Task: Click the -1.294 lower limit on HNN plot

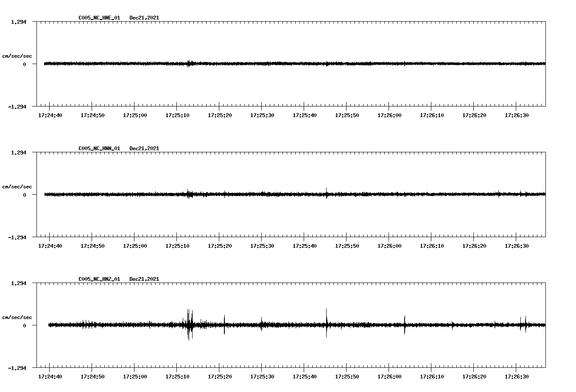Action: tap(17, 237)
